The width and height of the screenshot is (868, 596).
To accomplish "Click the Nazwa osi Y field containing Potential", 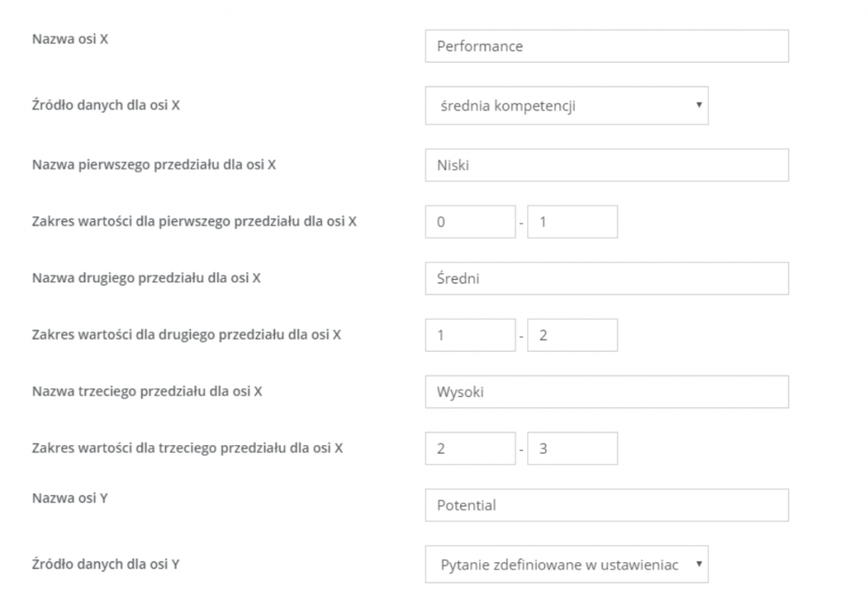I will tap(607, 505).
